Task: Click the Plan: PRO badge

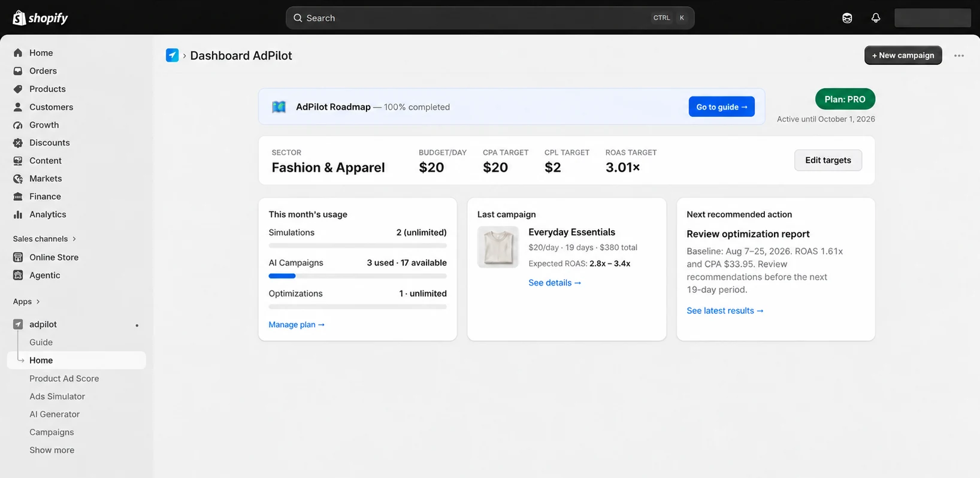Action: point(845,99)
